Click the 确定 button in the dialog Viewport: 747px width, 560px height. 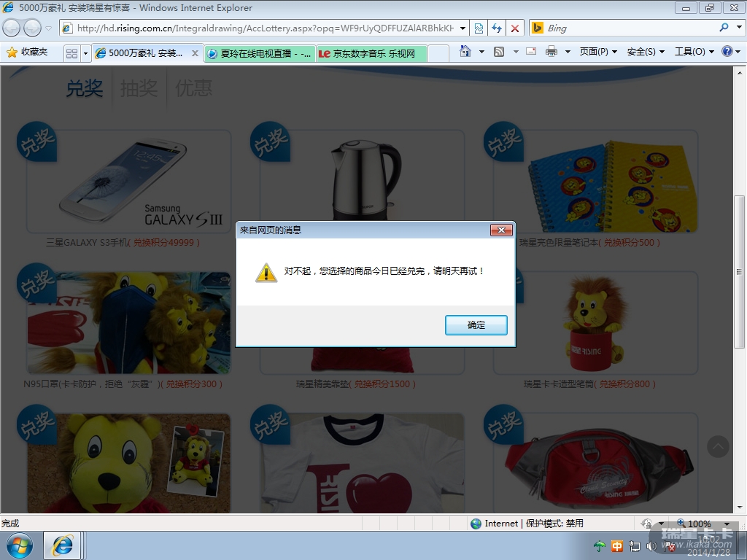point(476,324)
